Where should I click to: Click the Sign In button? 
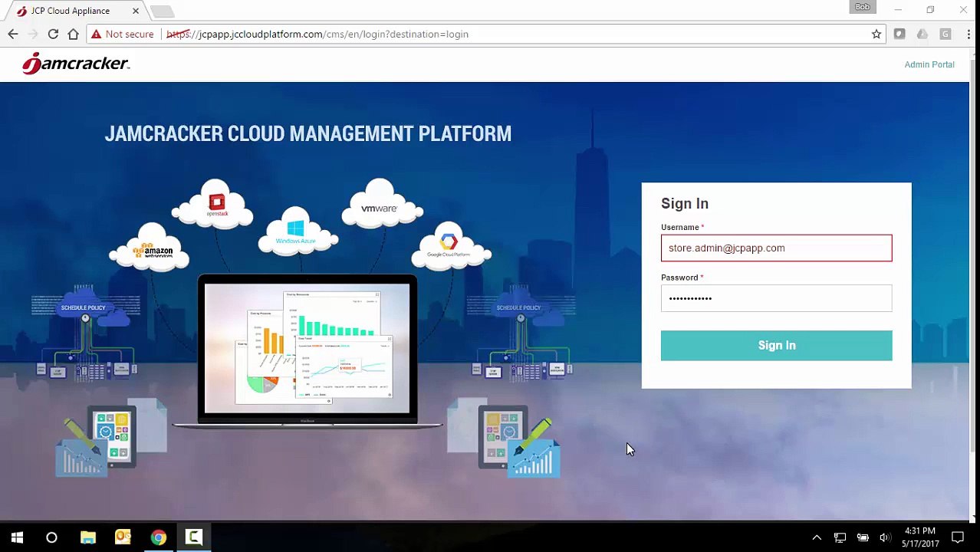pos(776,345)
